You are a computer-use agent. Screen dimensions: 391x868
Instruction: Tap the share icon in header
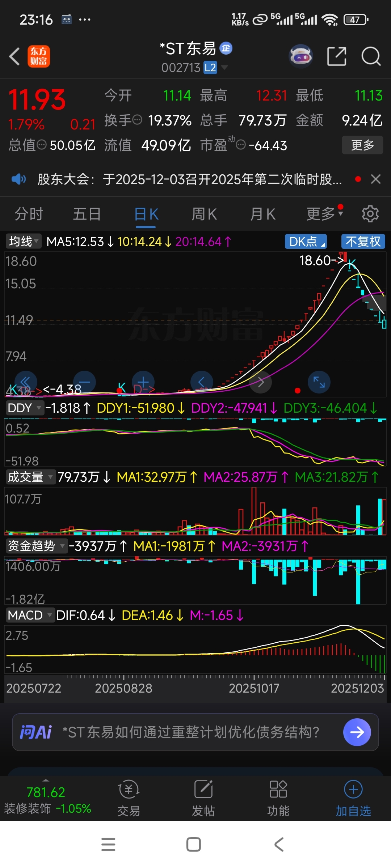click(337, 56)
